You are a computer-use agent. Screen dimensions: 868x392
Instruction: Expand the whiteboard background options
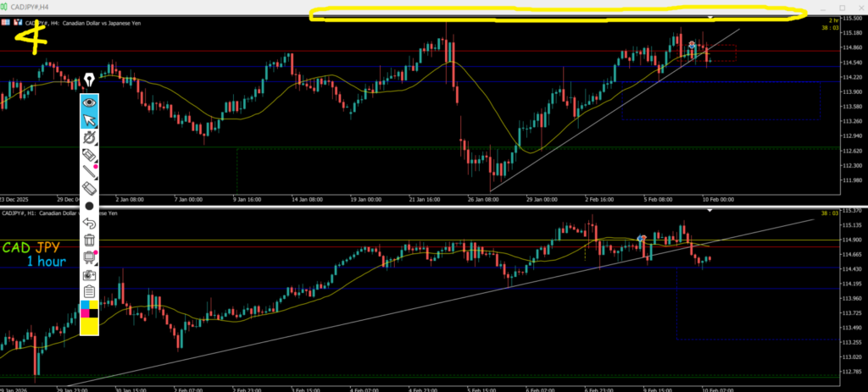point(89,257)
